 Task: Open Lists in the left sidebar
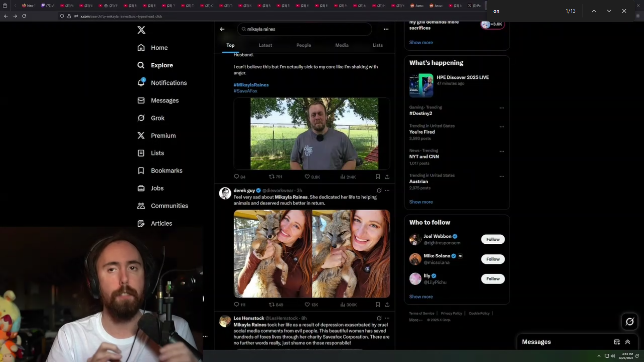(151, 153)
